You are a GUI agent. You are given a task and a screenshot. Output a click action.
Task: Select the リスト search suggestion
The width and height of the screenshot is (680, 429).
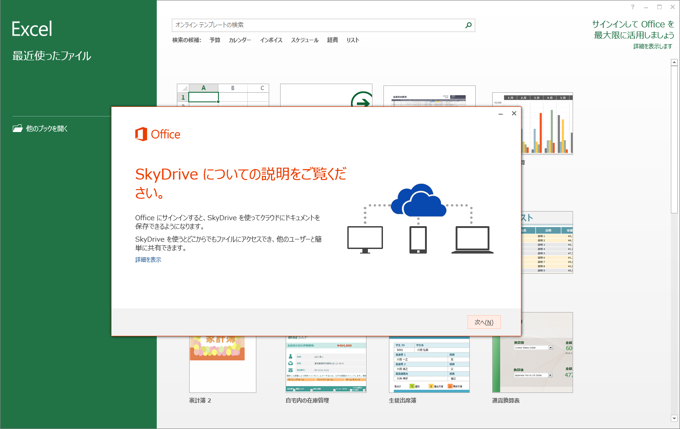click(x=353, y=40)
